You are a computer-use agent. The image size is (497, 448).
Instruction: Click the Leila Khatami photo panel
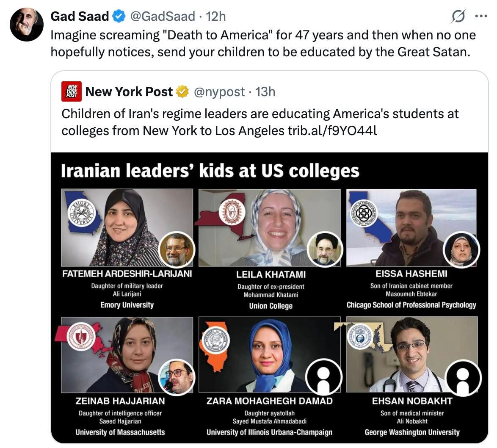coord(269,228)
